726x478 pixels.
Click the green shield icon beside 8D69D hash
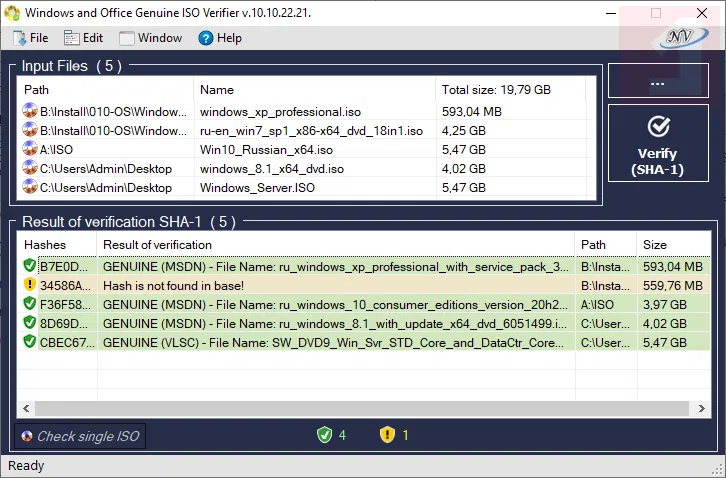click(x=30, y=322)
